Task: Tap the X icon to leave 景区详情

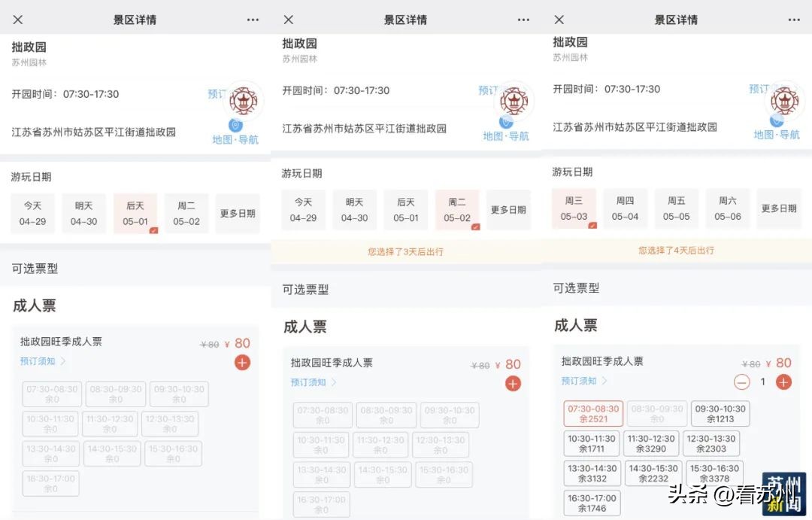Action: pos(18,20)
